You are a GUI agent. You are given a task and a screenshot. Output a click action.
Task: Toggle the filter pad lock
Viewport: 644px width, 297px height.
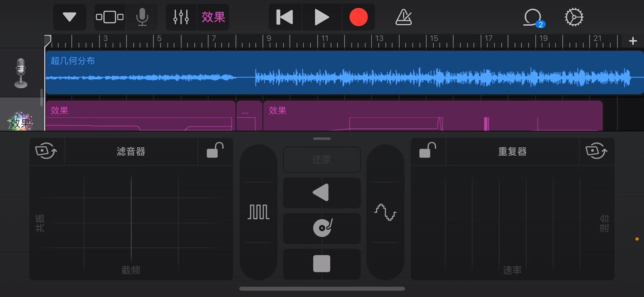(x=215, y=150)
